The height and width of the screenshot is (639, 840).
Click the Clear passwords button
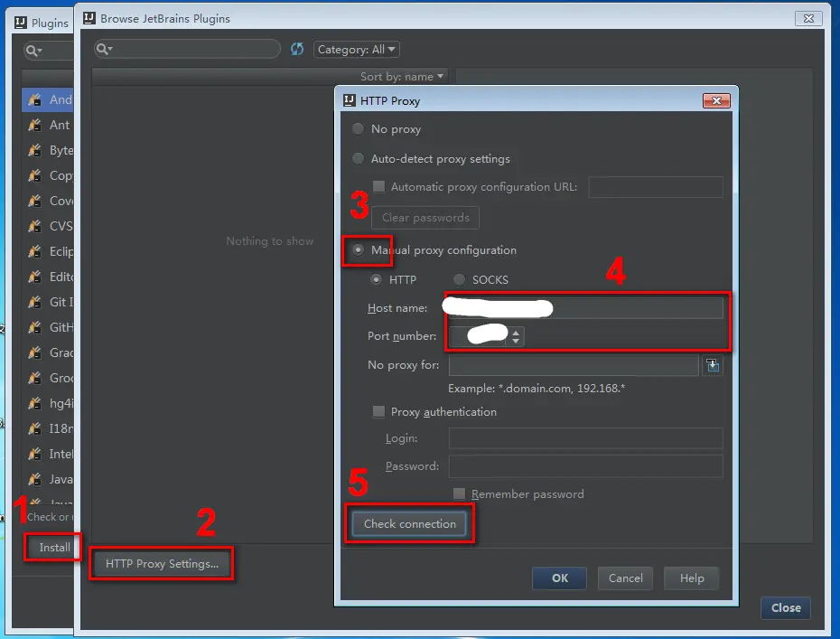point(425,218)
